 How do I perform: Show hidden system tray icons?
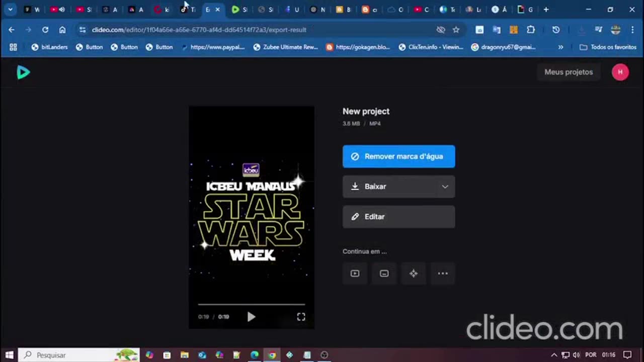(554, 355)
